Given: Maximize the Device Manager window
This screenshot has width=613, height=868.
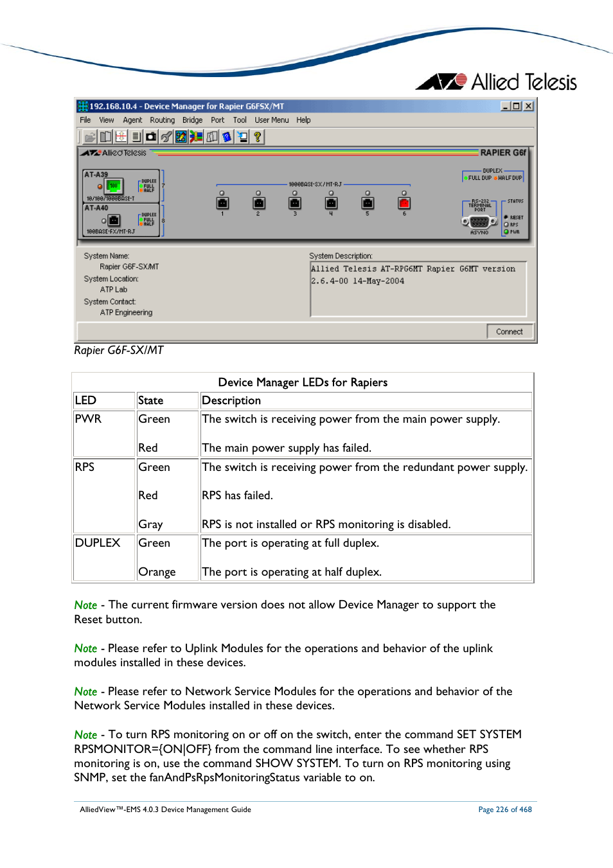Looking at the screenshot, I should (x=516, y=106).
